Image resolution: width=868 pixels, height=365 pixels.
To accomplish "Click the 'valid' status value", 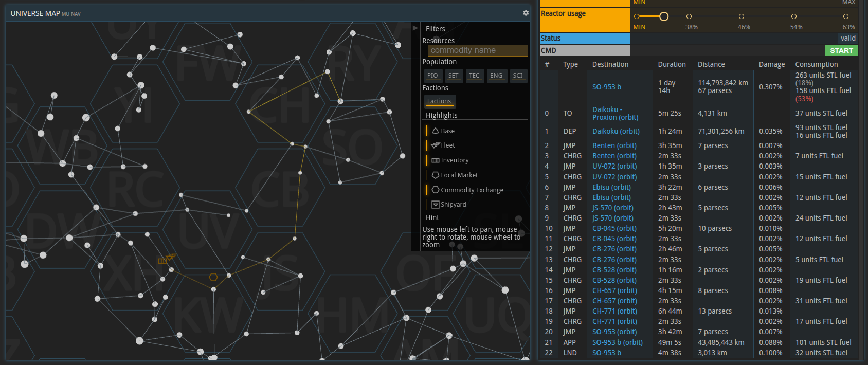I will pyautogui.click(x=848, y=38).
